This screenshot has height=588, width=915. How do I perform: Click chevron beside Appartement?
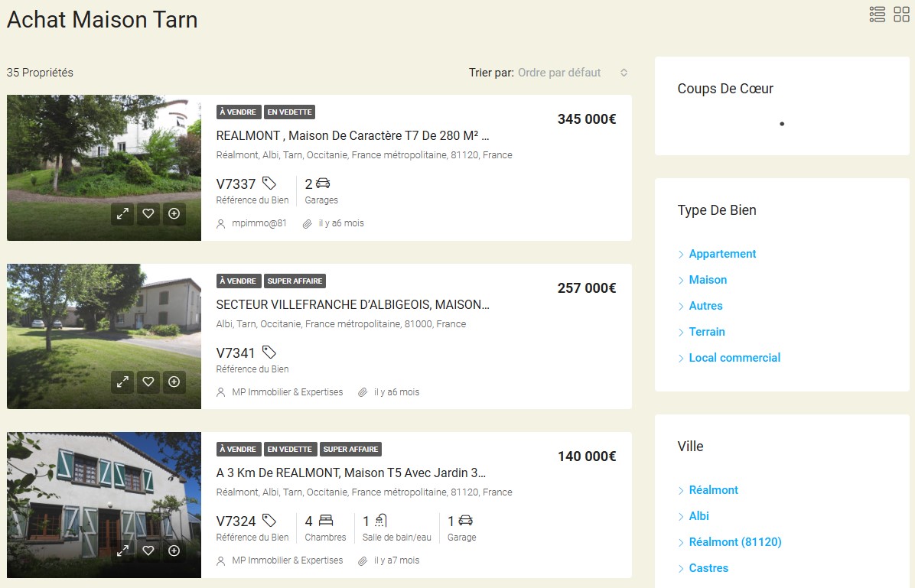[681, 255]
